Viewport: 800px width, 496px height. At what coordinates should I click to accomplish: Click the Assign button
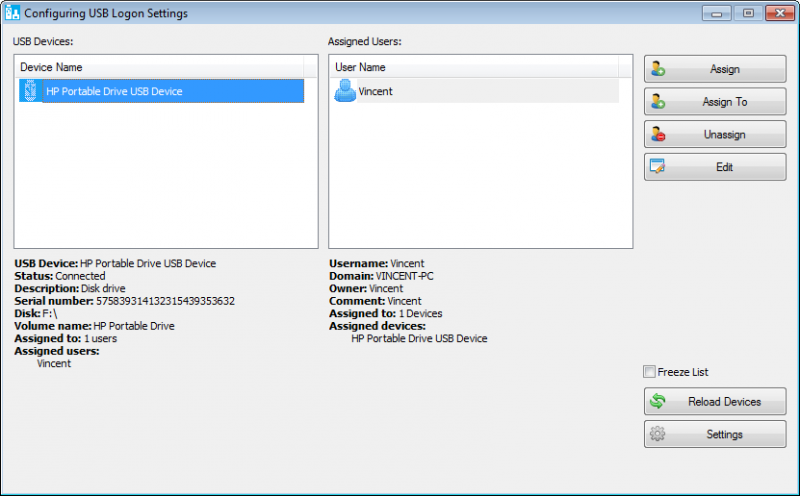(x=715, y=69)
